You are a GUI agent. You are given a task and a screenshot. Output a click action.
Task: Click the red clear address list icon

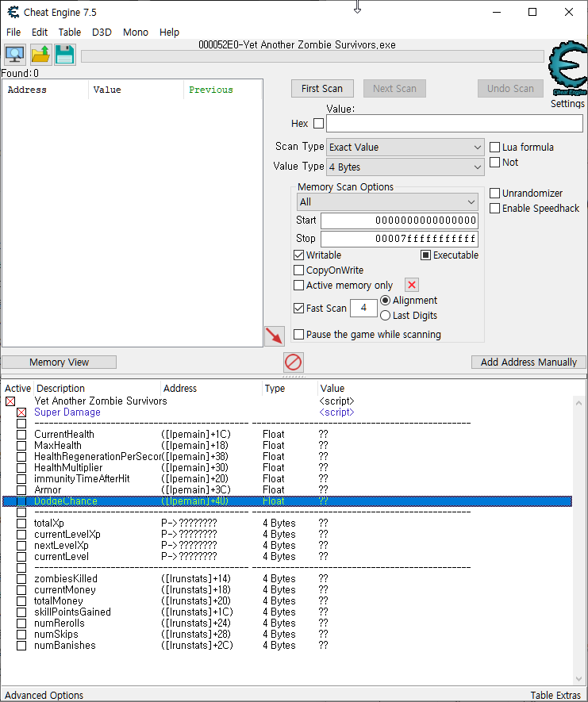click(x=294, y=362)
